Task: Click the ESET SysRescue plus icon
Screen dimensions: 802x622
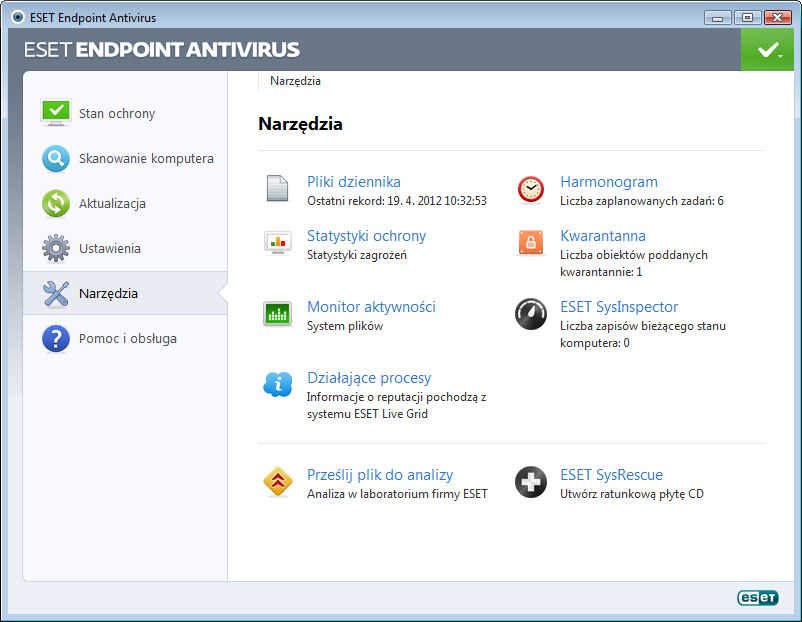Action: coord(530,482)
